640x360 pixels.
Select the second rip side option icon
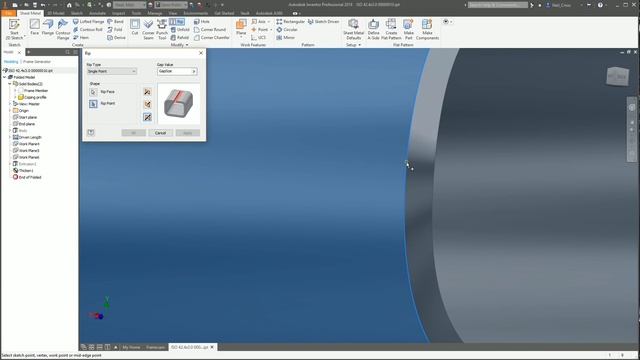click(x=147, y=104)
